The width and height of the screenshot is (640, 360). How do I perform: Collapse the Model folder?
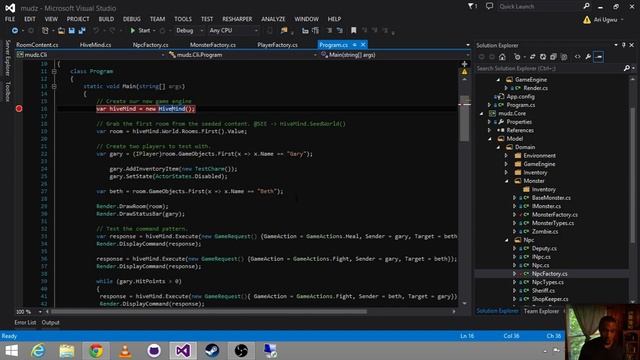[490, 139]
